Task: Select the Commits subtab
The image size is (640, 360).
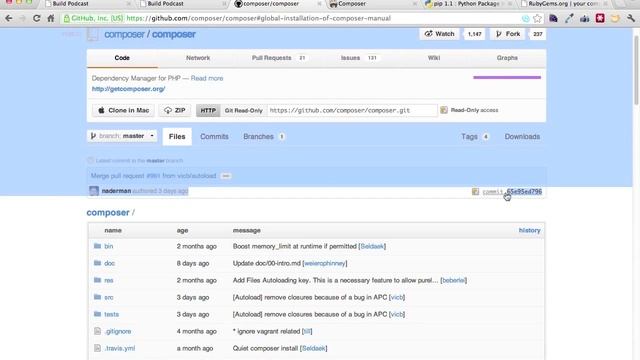Action: pos(214,137)
